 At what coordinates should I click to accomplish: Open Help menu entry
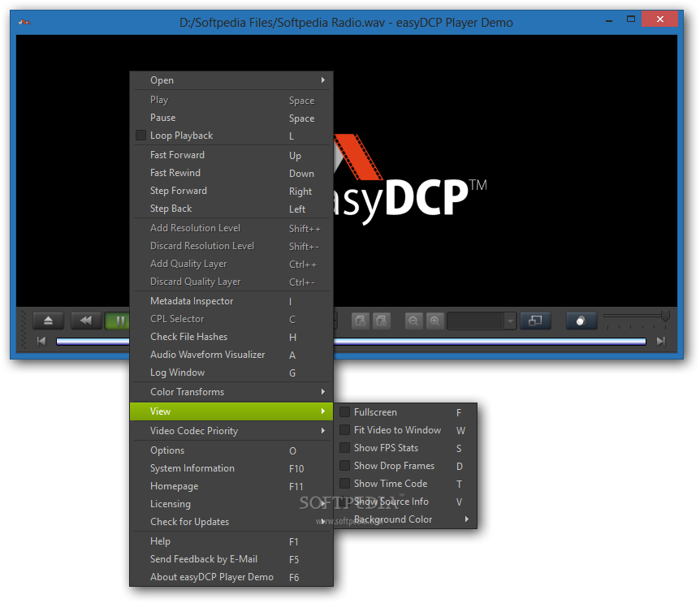(231, 541)
